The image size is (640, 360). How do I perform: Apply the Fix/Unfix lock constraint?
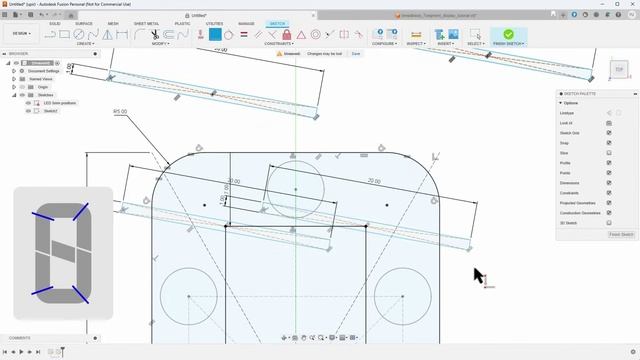pyautogui.click(x=287, y=35)
